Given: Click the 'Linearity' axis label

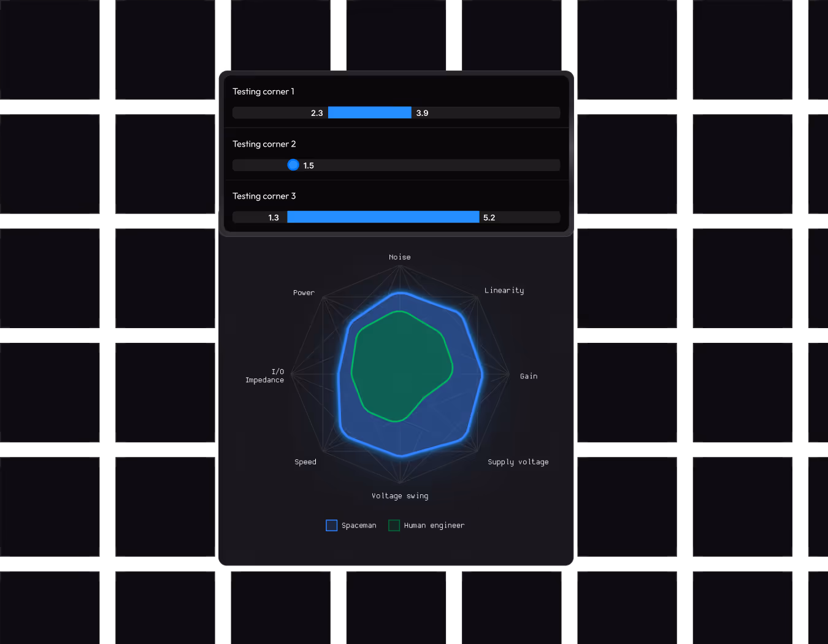Looking at the screenshot, I should pos(504,291).
